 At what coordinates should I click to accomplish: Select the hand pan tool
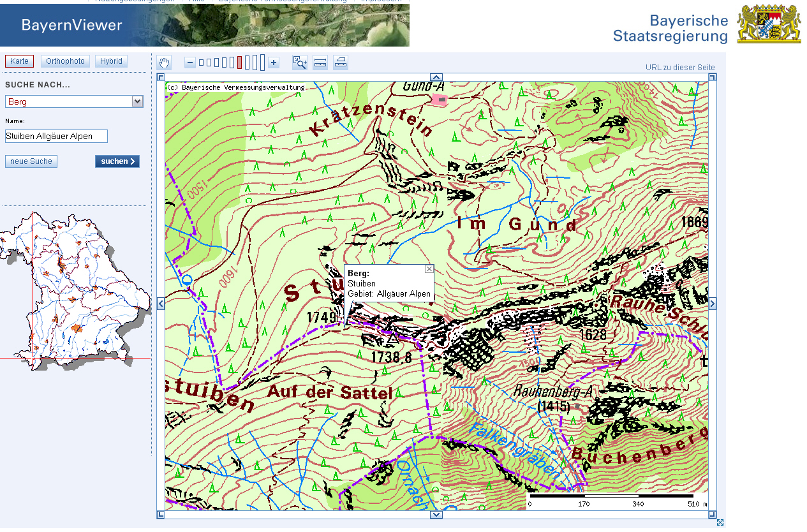[x=165, y=63]
